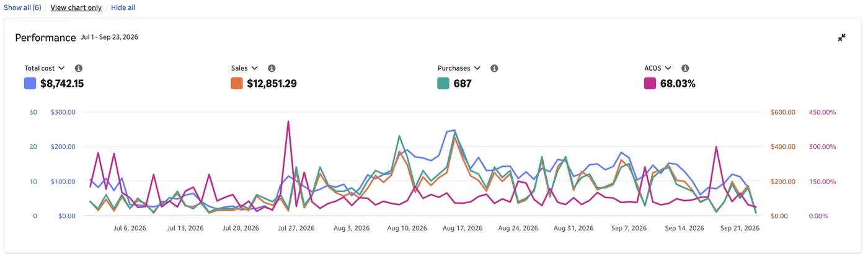Click the Aug 3, 2026 axis label
Screen dimensions: 868x259
click(x=352, y=228)
